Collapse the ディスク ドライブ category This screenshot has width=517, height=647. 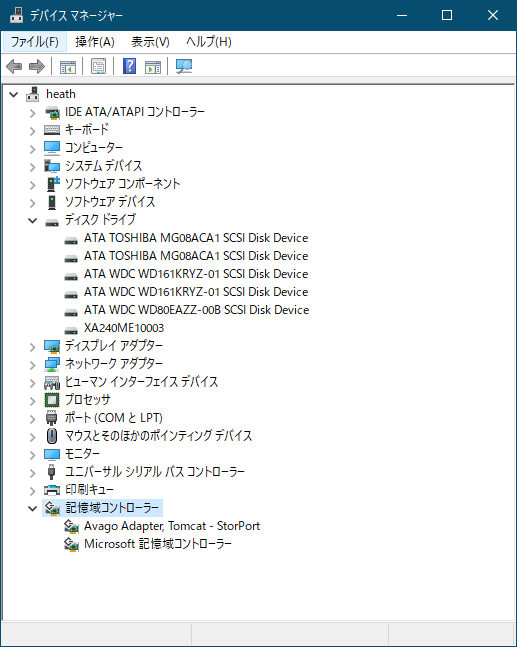point(33,220)
